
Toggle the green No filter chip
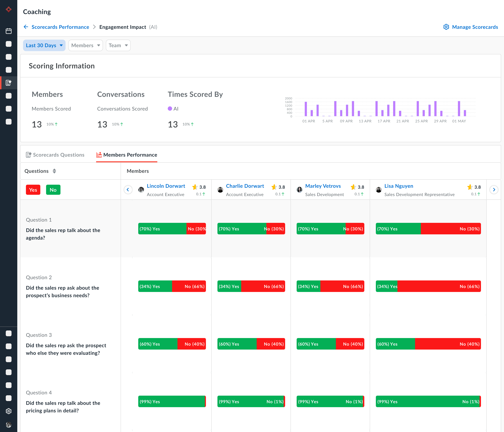(x=53, y=190)
